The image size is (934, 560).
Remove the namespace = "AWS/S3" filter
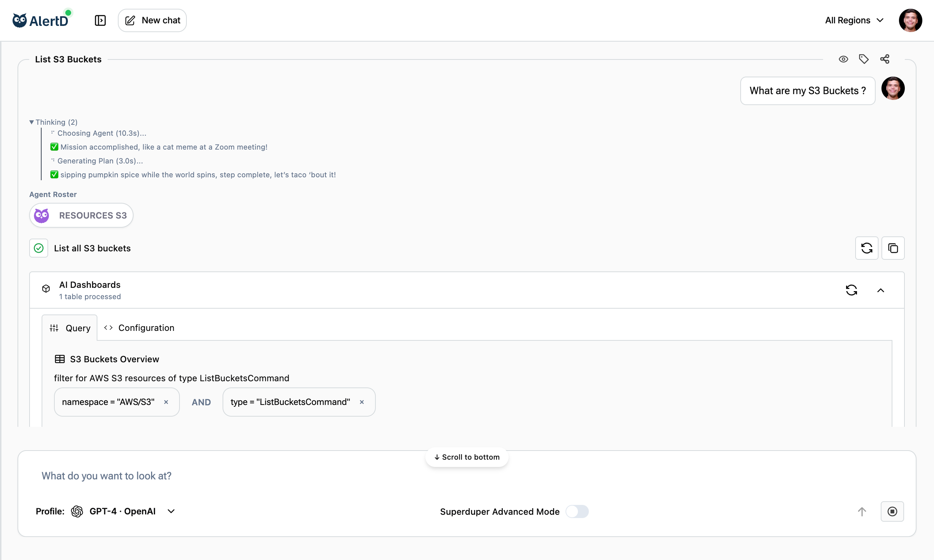166,402
